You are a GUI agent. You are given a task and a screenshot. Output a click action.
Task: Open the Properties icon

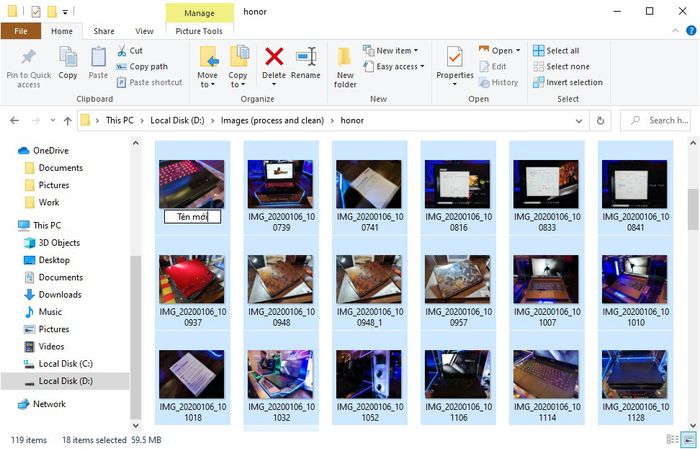coord(454,58)
